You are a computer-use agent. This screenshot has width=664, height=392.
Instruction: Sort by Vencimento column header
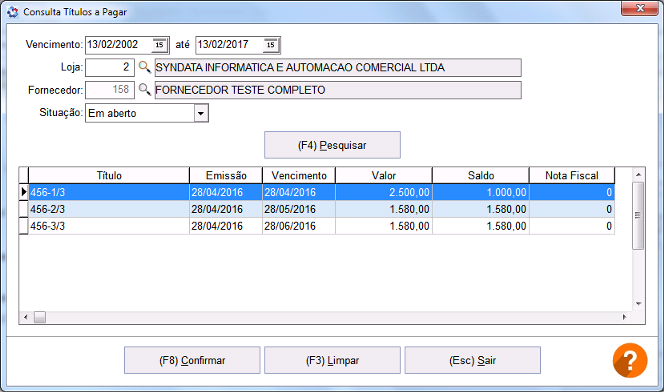[x=299, y=175]
